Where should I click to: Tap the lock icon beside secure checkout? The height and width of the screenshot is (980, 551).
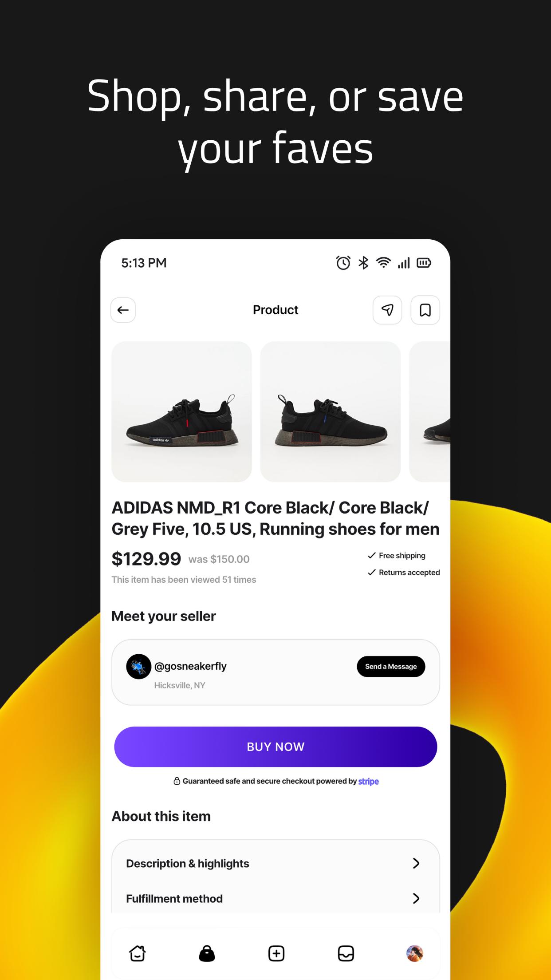177,781
